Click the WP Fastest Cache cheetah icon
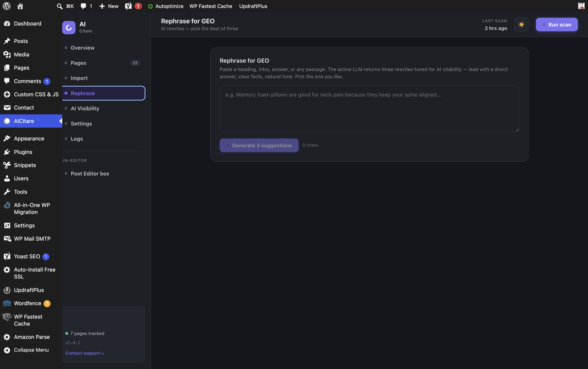Image resolution: width=588 pixels, height=369 pixels. pyautogui.click(x=7, y=317)
